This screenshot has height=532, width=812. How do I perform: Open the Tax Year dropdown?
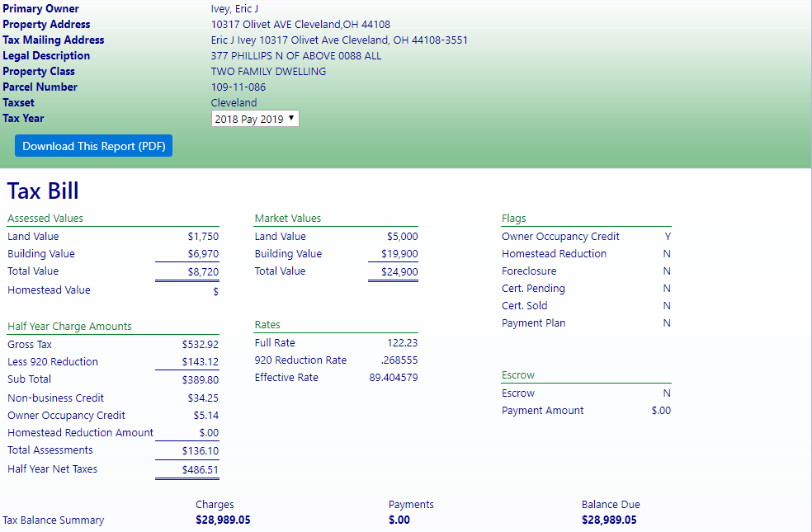255,119
